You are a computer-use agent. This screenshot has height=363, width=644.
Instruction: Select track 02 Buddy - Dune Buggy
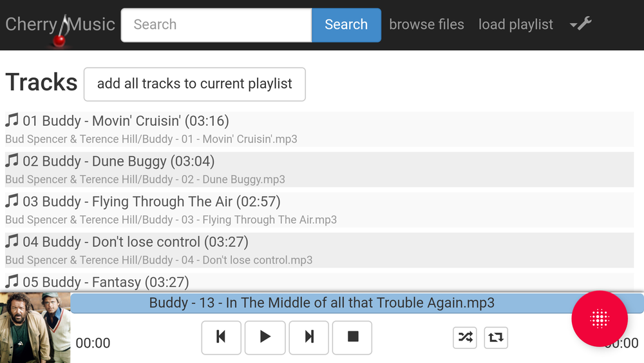click(118, 161)
